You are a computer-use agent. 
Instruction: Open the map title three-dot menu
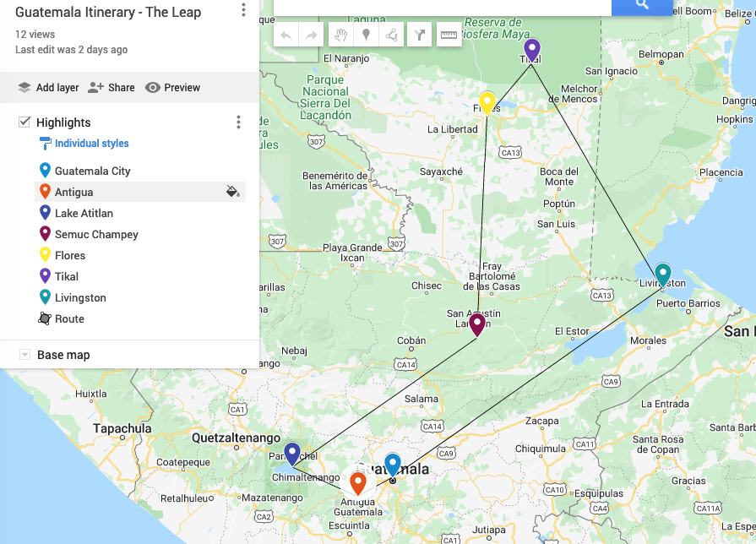click(x=243, y=10)
